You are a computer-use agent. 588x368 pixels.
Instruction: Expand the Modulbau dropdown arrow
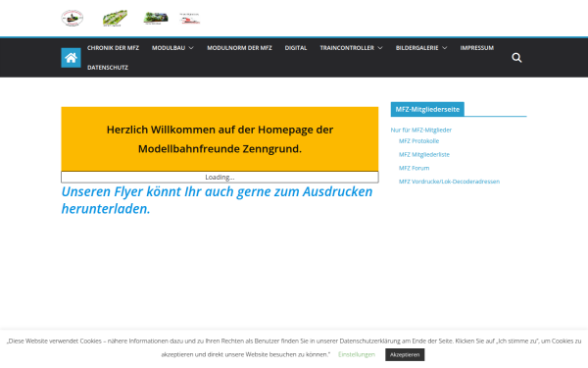pyautogui.click(x=191, y=48)
